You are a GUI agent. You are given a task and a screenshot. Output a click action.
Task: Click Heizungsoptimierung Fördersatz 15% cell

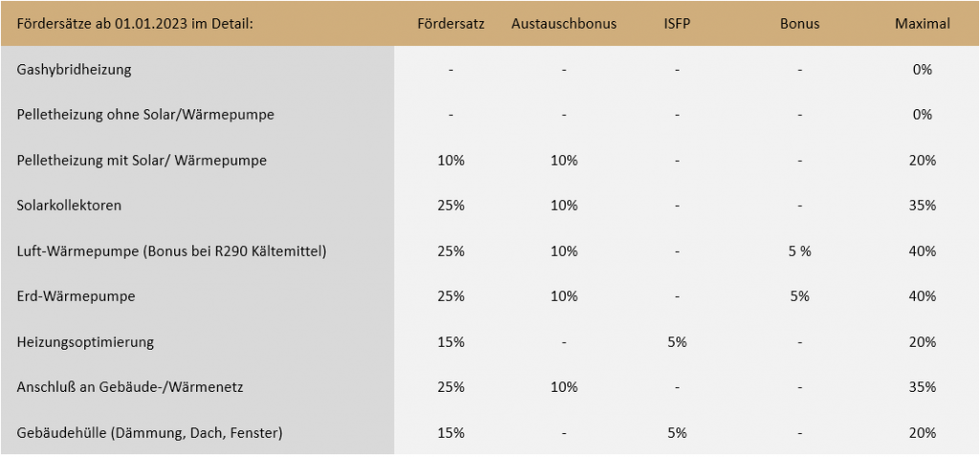click(452, 342)
